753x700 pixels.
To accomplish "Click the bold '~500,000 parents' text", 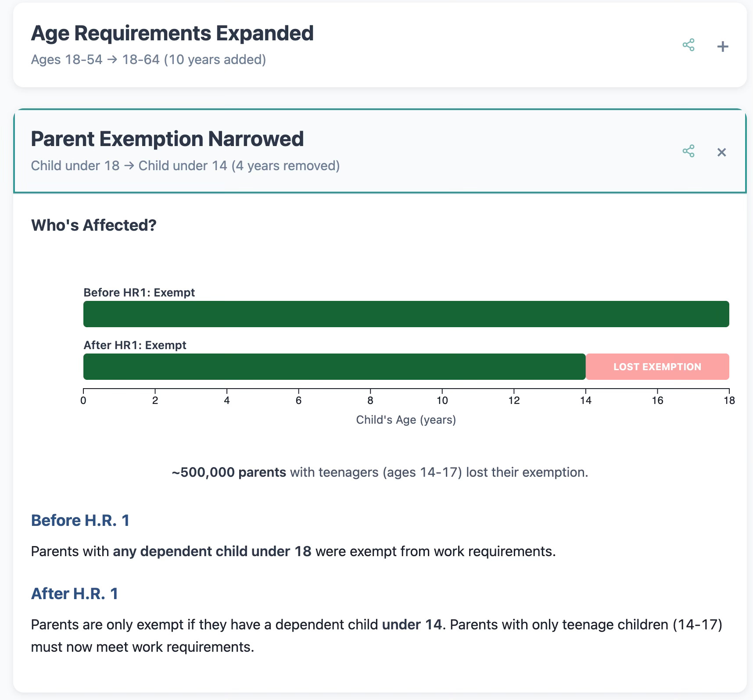I will 229,472.
